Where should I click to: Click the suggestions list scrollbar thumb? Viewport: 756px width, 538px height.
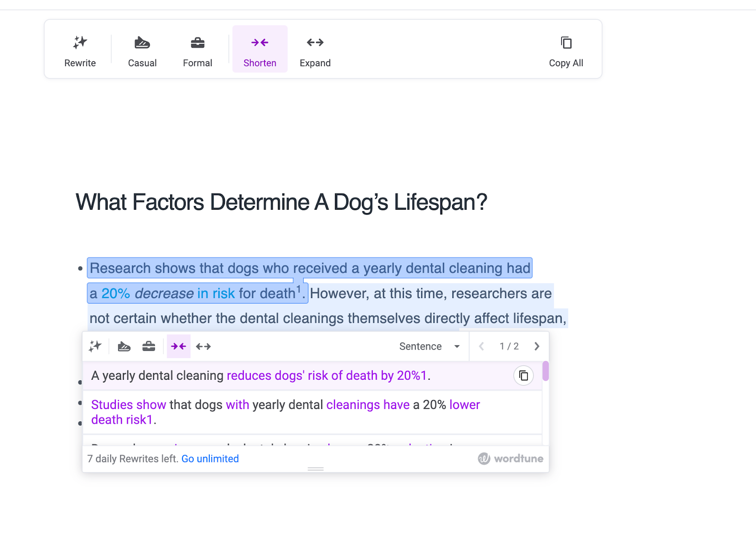(x=546, y=371)
